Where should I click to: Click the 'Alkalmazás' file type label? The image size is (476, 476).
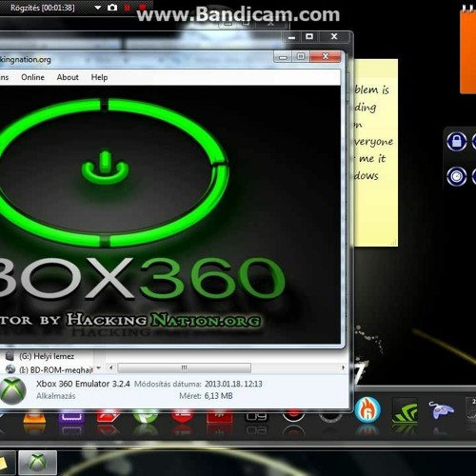(56, 396)
